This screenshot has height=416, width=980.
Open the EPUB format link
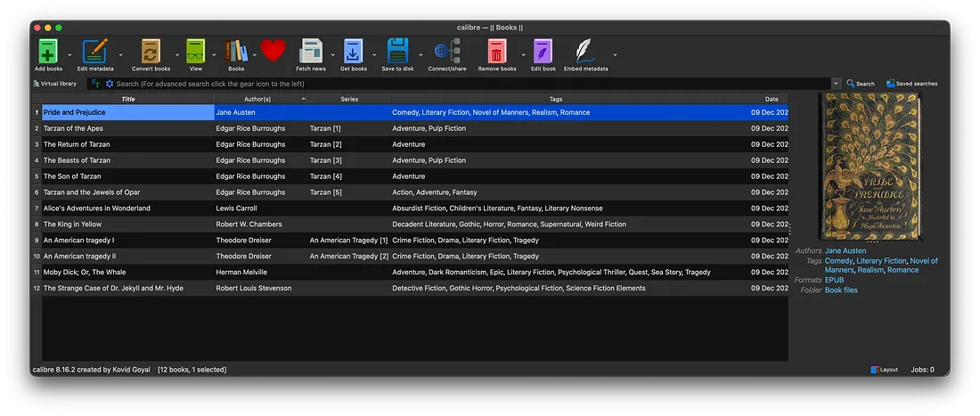pyautogui.click(x=835, y=281)
